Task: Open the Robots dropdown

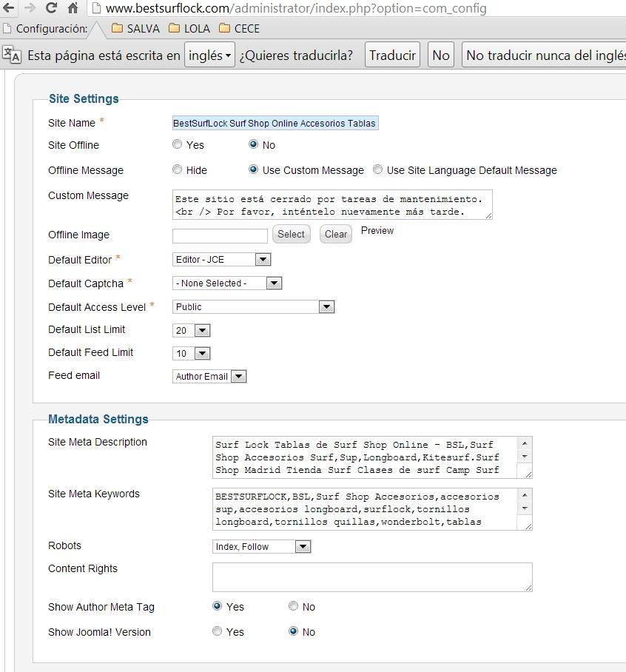Action: click(261, 546)
